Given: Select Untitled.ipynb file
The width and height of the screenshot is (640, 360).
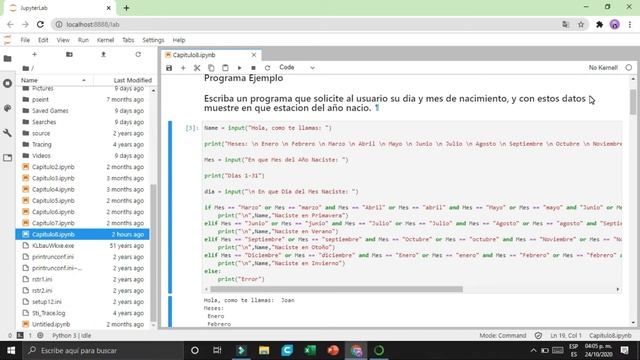Looking at the screenshot, I should [83, 324].
